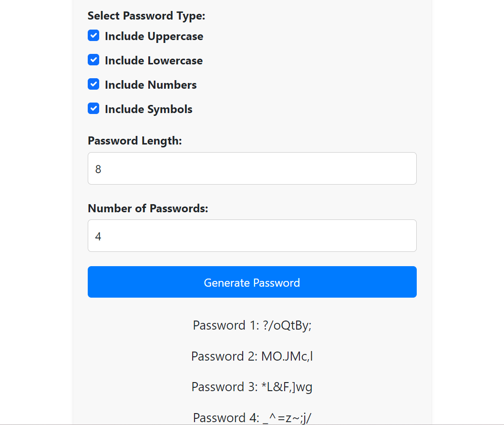Image resolution: width=504 pixels, height=425 pixels.
Task: Turn off the Include Symbols checkbox
Action: pos(93,109)
